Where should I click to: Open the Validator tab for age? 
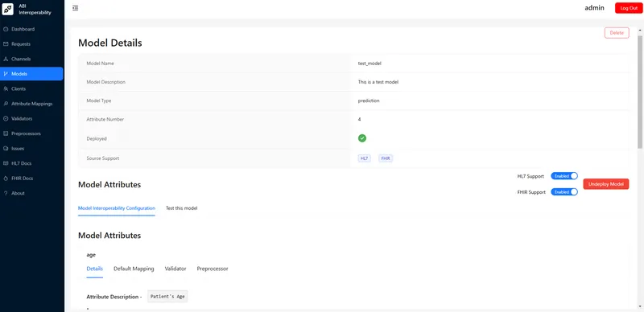click(x=175, y=269)
